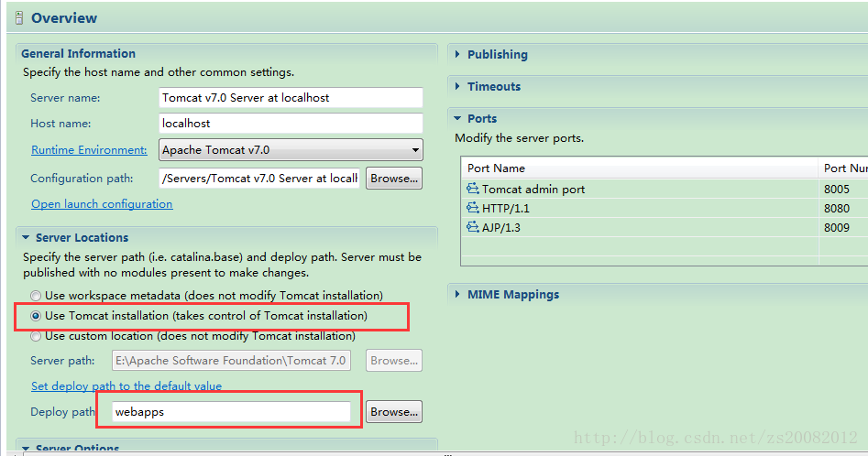Open the Runtime Environment link
The height and width of the screenshot is (456, 868).
[89, 150]
